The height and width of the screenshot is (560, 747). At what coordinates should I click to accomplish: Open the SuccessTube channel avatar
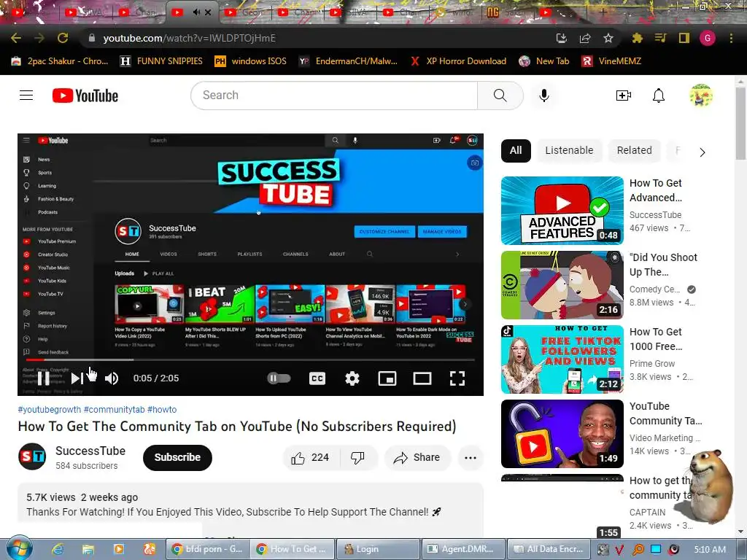[32, 456]
